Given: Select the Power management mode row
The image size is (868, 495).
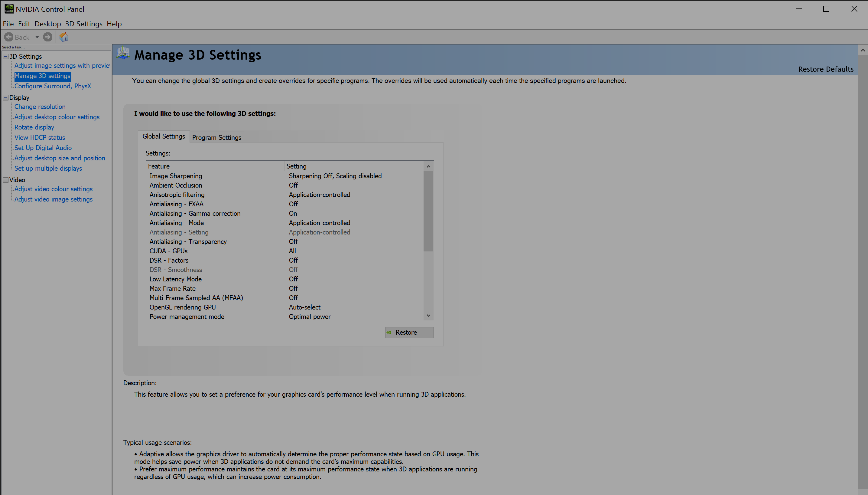Looking at the screenshot, I should pyautogui.click(x=285, y=316).
